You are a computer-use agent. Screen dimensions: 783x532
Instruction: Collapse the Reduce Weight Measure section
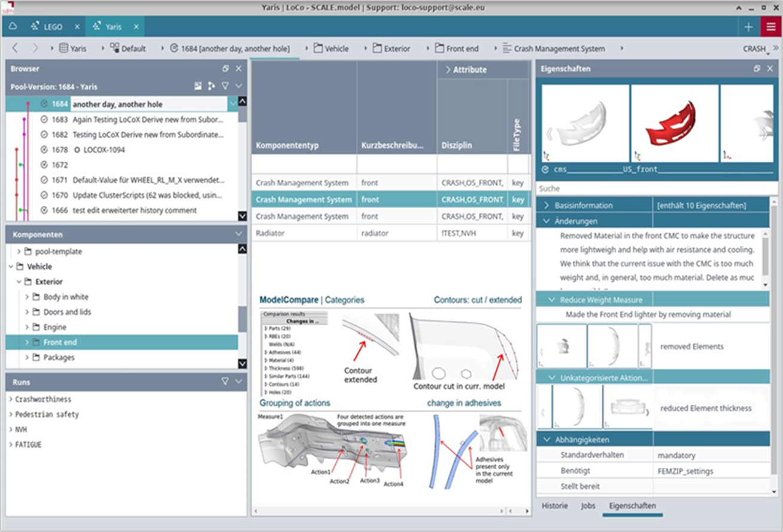[x=553, y=300]
